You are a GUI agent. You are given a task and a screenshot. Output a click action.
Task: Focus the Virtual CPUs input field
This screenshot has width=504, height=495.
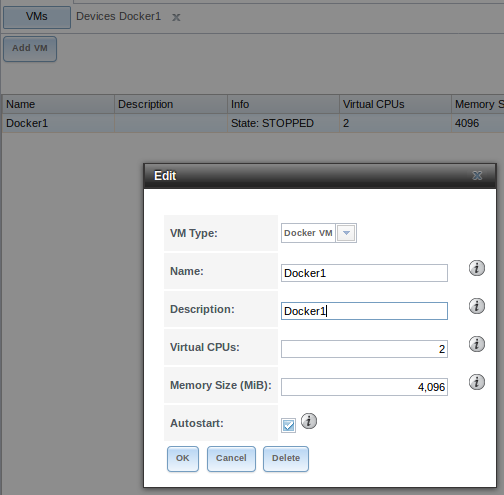pyautogui.click(x=364, y=349)
